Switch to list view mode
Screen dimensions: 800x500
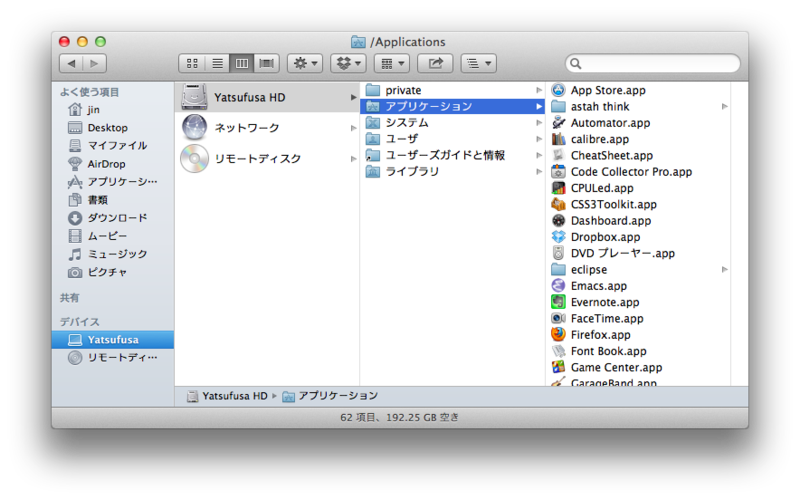(x=217, y=63)
